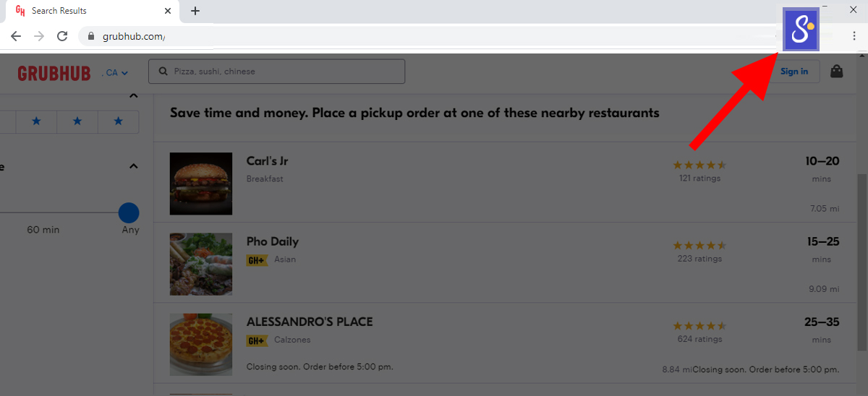Click the Sign in button

(x=794, y=72)
